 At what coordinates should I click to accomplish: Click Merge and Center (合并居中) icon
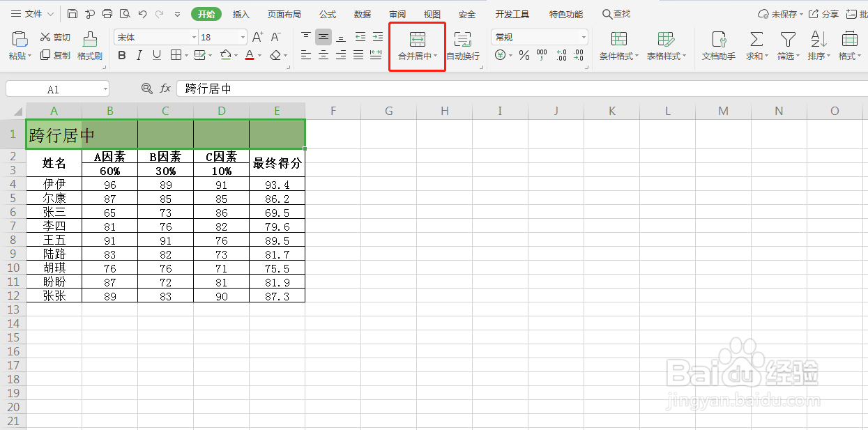pyautogui.click(x=417, y=40)
